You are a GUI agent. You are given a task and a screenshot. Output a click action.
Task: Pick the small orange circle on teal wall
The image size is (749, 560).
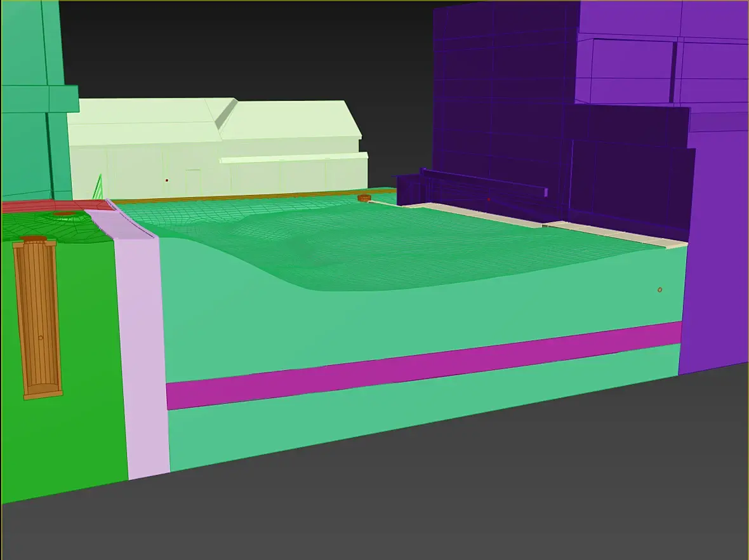pyautogui.click(x=660, y=290)
